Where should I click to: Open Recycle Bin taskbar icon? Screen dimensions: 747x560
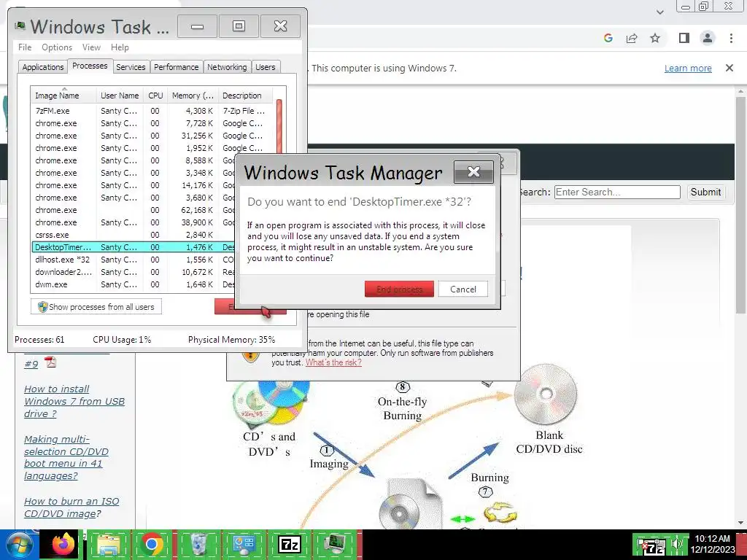(198, 545)
